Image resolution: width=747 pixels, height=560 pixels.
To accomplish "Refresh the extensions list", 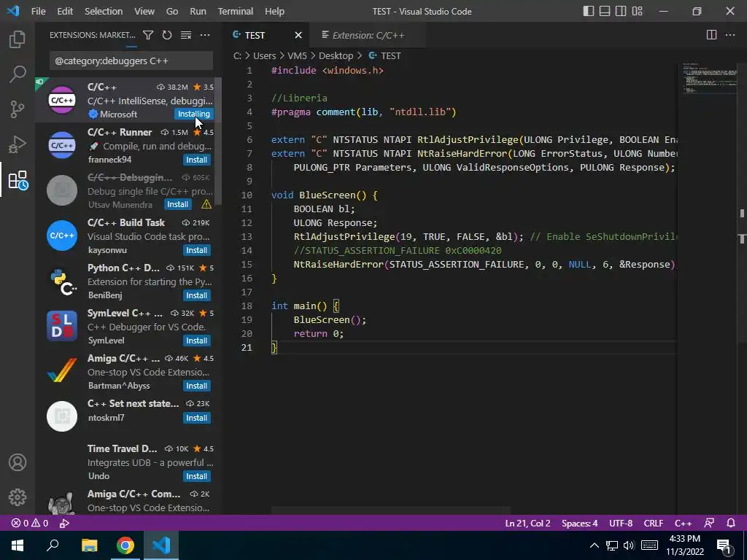I will coord(167,35).
